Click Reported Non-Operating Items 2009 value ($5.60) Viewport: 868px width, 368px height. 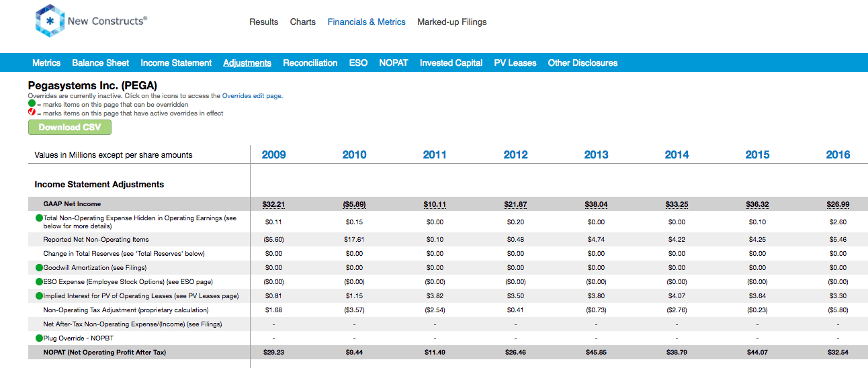coord(273,240)
